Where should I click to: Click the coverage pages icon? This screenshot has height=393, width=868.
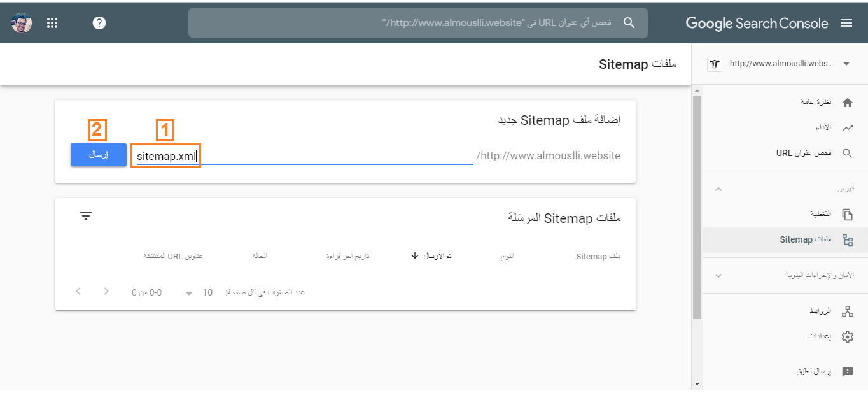847,214
